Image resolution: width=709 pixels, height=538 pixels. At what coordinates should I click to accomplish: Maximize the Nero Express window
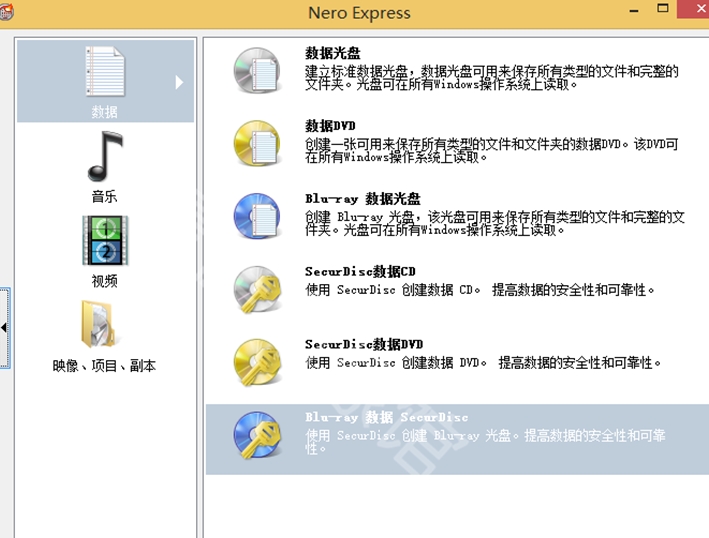coord(663,9)
